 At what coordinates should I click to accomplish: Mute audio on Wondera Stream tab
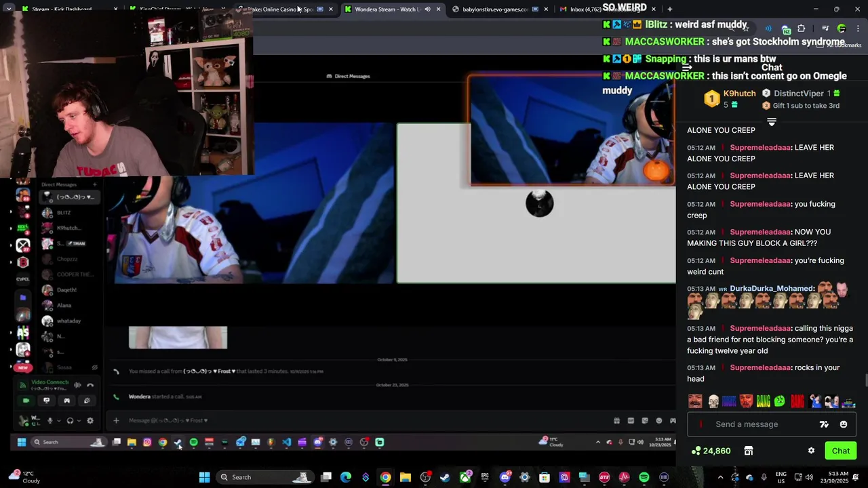427,9
